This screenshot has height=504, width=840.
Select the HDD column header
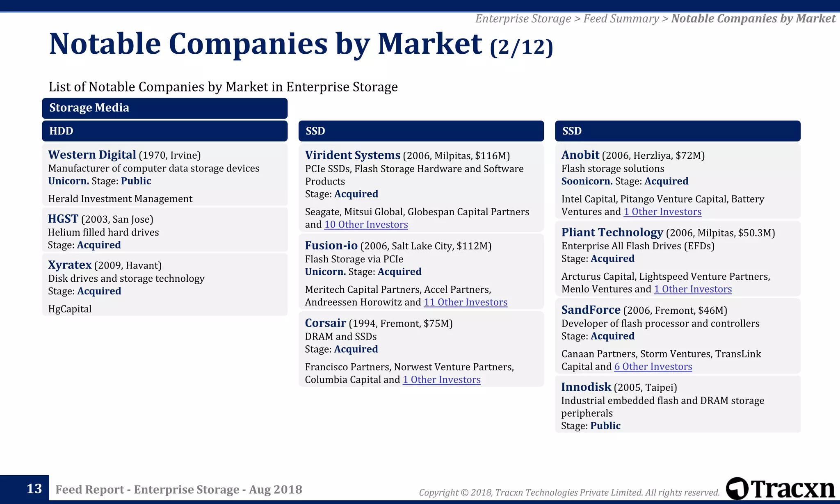tap(164, 131)
